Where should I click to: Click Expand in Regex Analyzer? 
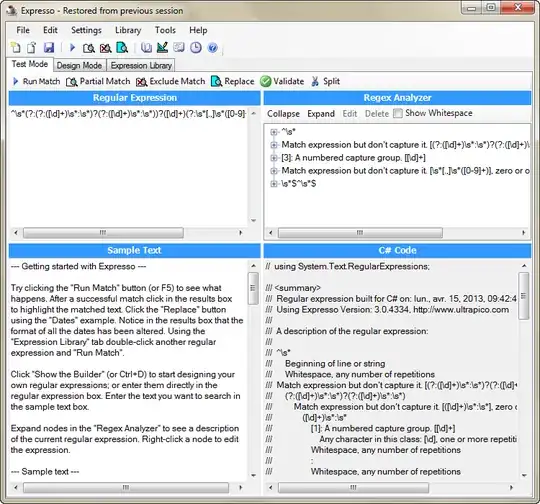point(321,114)
